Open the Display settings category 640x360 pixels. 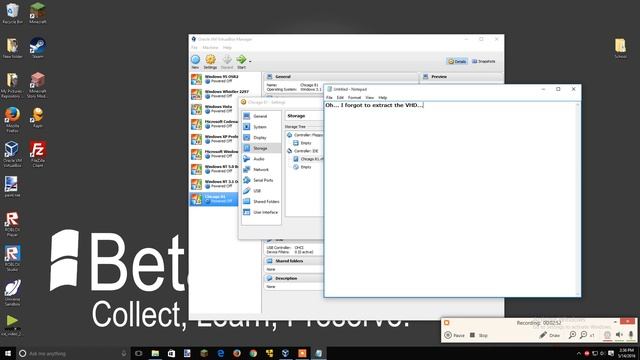point(261,138)
